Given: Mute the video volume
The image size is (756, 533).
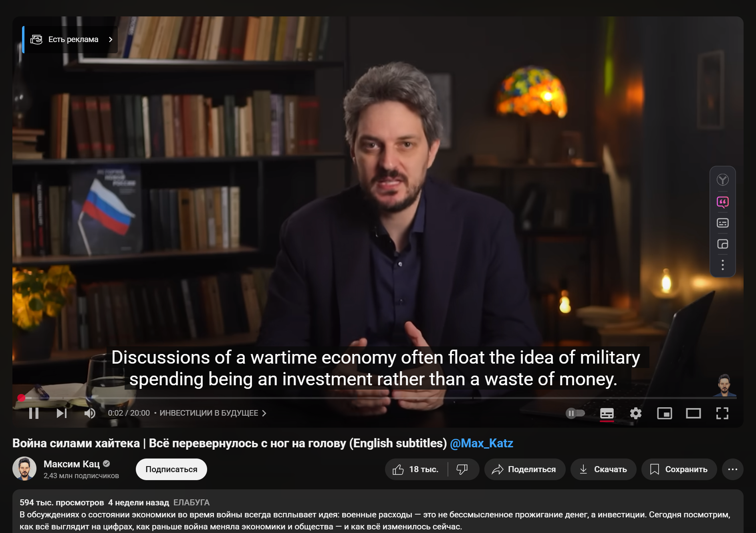Looking at the screenshot, I should [90, 413].
